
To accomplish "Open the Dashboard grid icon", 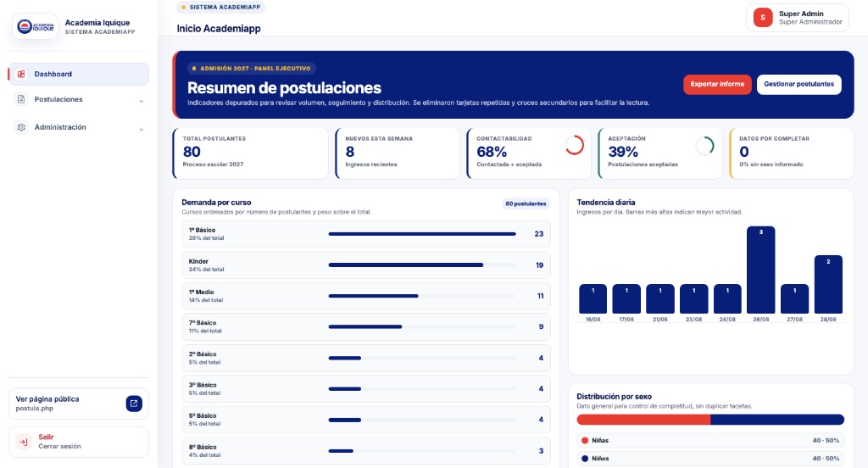I will 21,74.
